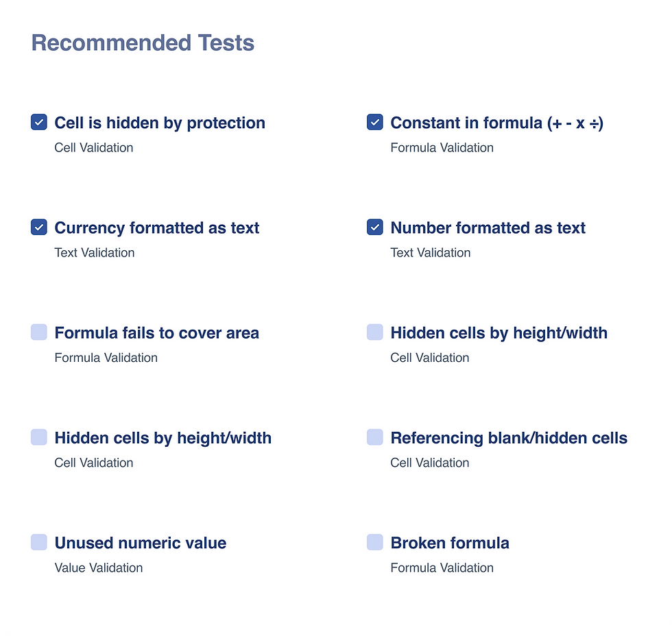Click the Cell is hidden by protection label
The width and height of the screenshot is (672, 636).
(160, 123)
